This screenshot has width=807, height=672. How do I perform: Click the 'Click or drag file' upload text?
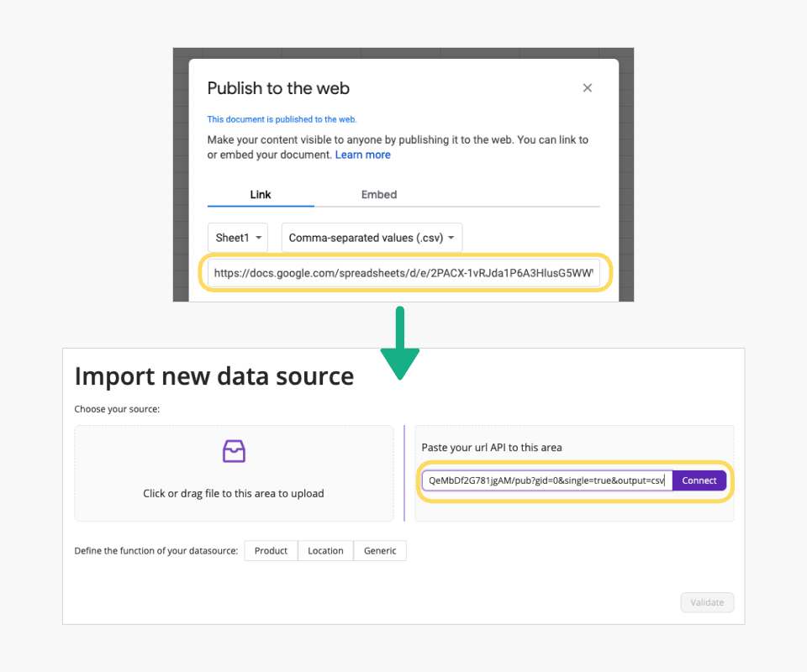tap(234, 493)
